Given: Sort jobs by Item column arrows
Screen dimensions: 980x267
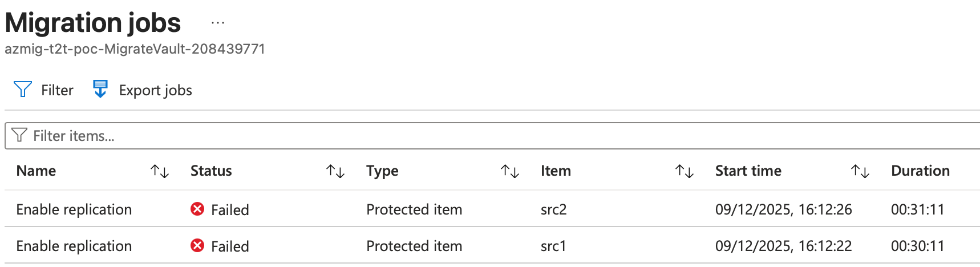Looking at the screenshot, I should click(685, 171).
